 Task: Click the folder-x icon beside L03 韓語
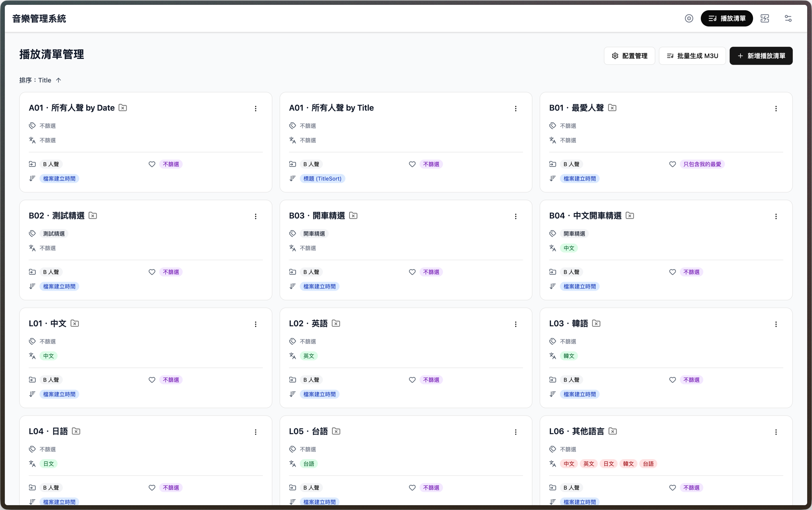coord(596,323)
